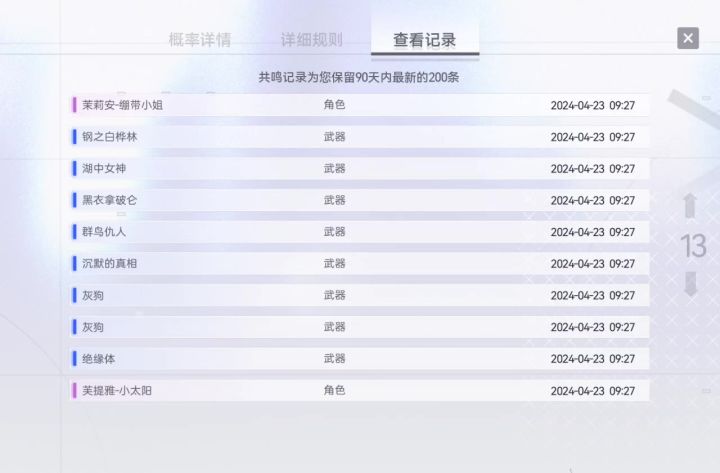Click the timestamp in 群鸟仇人 row
The width and height of the screenshot is (720, 473).
pyautogui.click(x=593, y=232)
